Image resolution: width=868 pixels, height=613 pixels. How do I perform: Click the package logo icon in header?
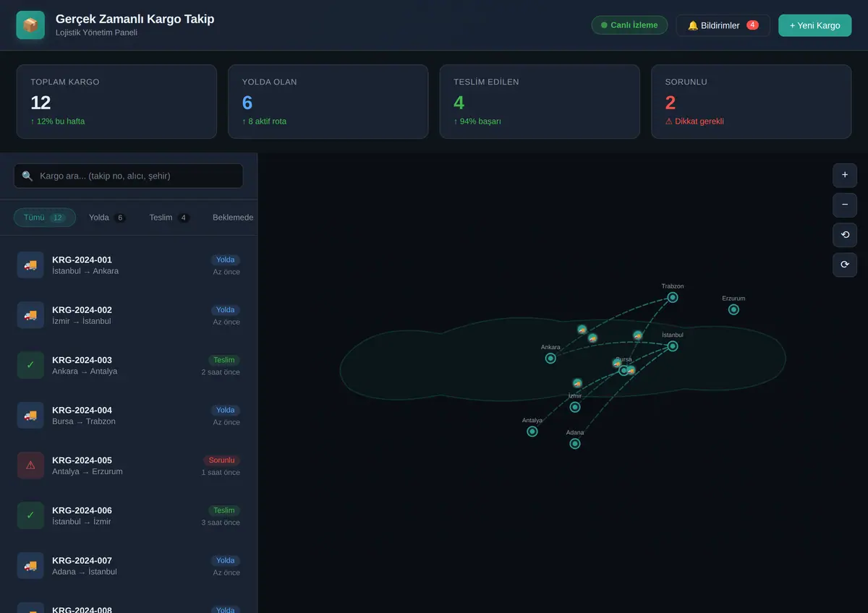click(30, 25)
